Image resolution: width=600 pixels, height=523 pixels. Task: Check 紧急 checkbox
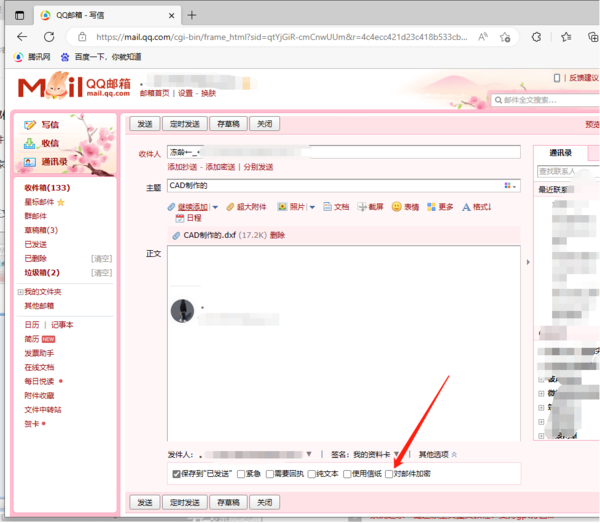[241, 474]
